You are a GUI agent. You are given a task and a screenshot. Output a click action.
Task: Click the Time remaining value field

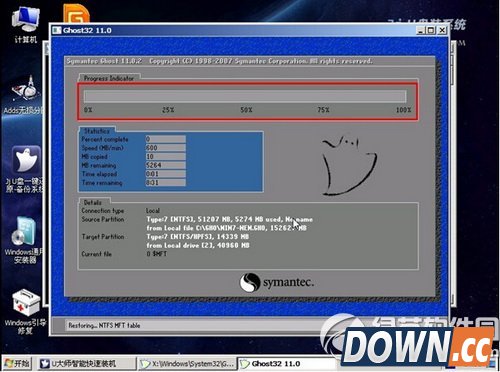165,182
